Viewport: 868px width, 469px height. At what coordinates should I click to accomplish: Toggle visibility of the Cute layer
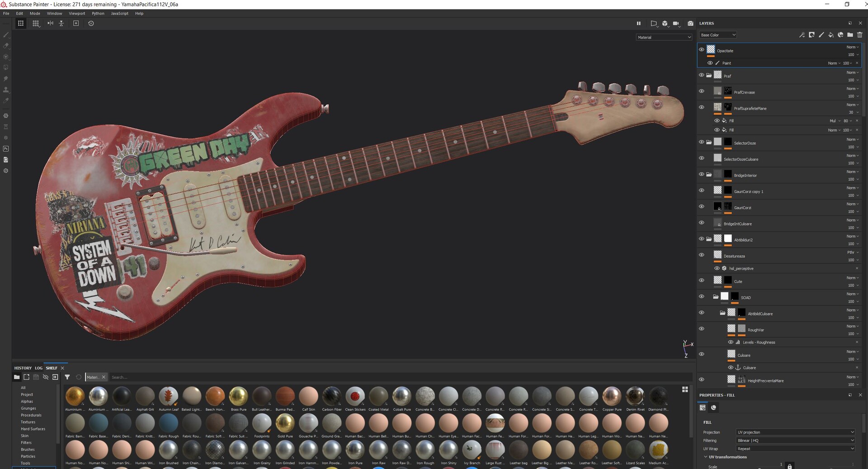pyautogui.click(x=701, y=280)
